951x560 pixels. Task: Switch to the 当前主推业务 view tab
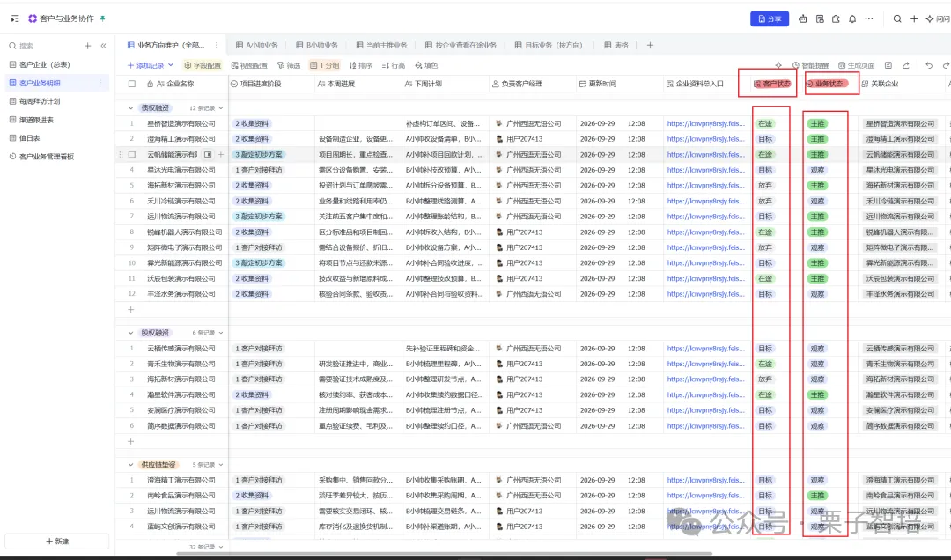point(381,45)
